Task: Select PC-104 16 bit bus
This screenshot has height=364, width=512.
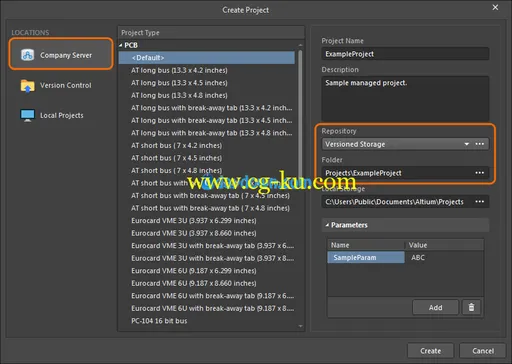Action: coord(207,321)
